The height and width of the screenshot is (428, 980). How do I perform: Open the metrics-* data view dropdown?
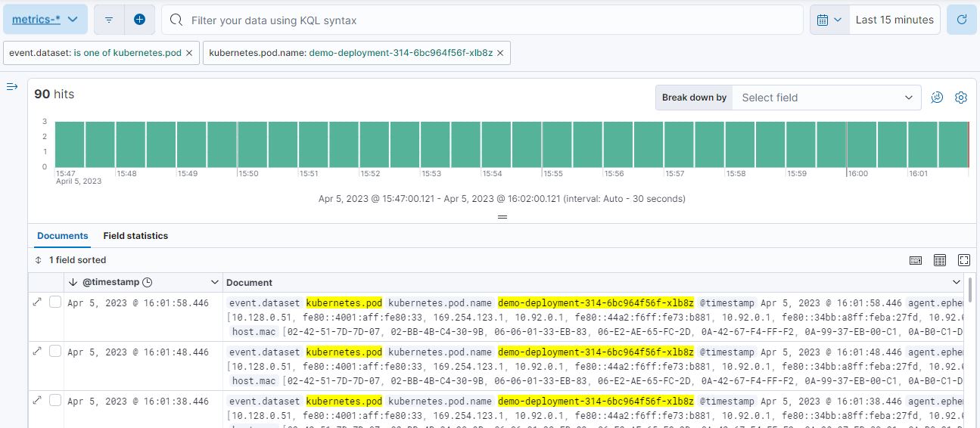click(x=45, y=20)
